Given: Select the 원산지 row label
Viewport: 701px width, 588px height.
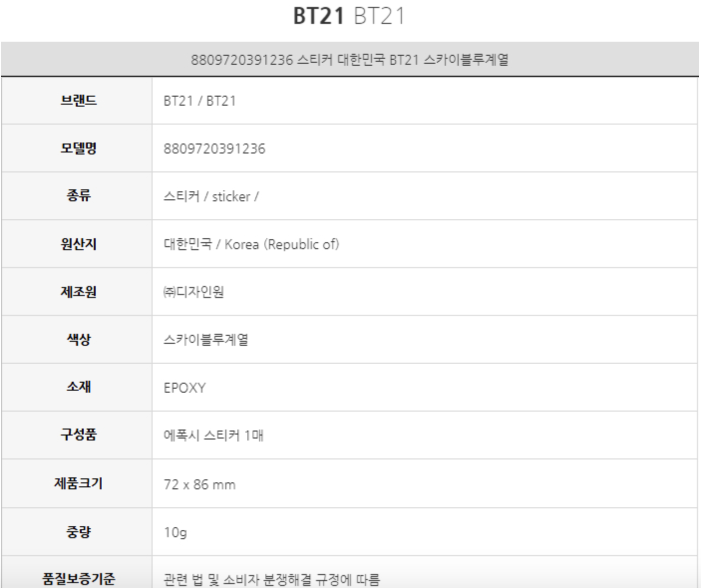Looking at the screenshot, I should click(78, 244).
